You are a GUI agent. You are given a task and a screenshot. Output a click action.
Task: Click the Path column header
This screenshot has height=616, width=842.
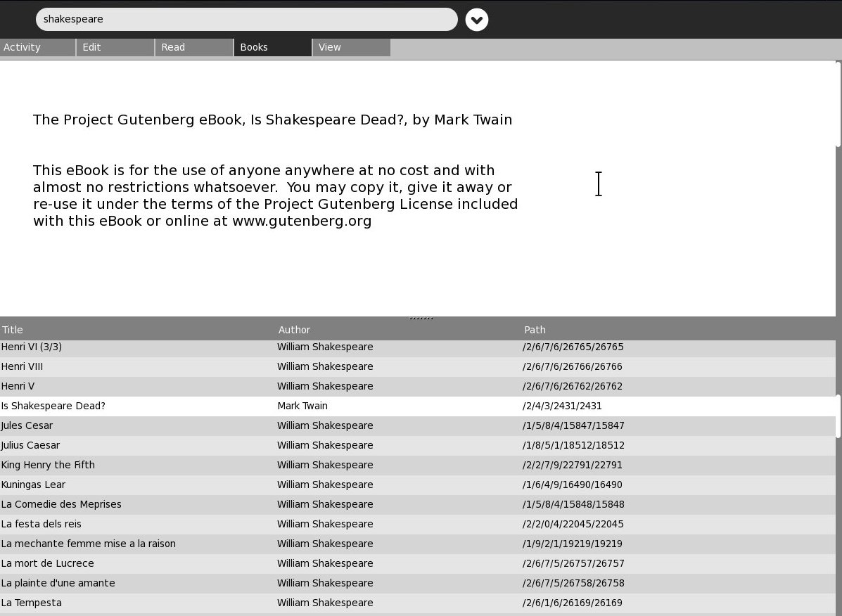pos(535,330)
